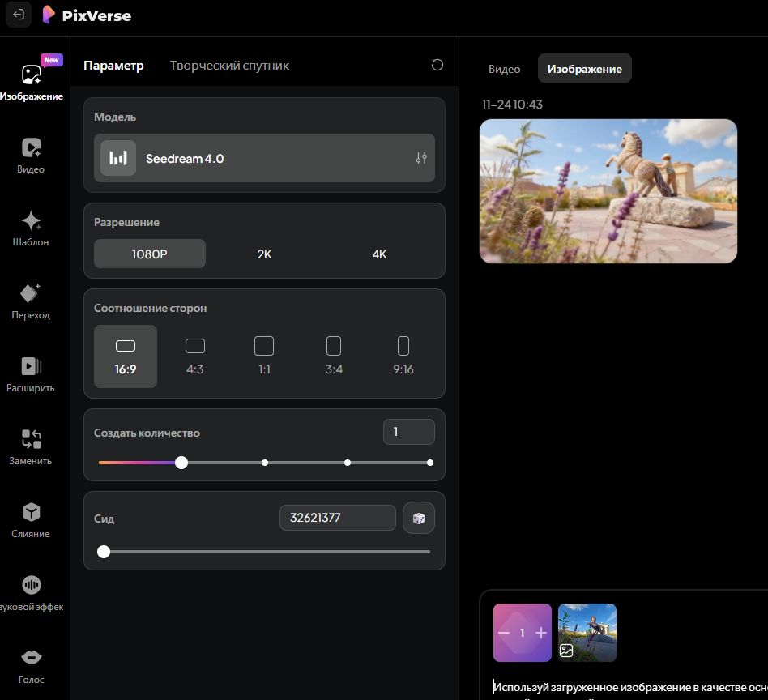The image size is (768, 700).
Task: Open the sound effect sidebar tool
Action: click(32, 594)
